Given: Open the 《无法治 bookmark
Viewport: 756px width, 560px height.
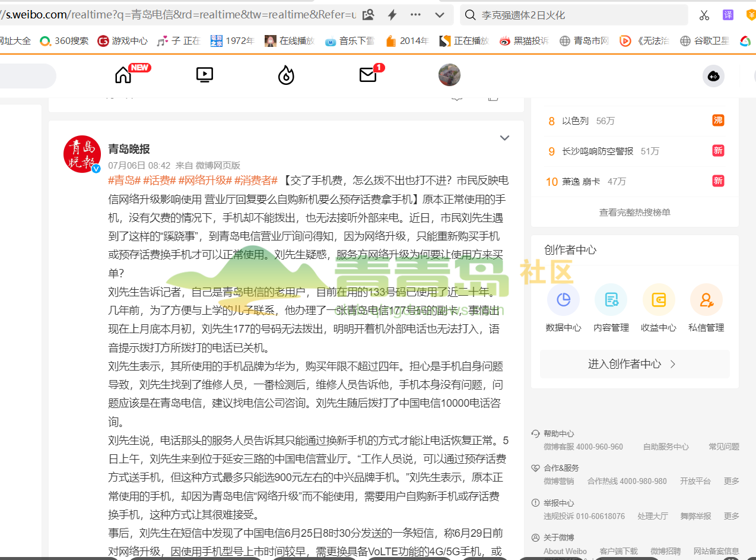Looking at the screenshot, I should coord(644,41).
